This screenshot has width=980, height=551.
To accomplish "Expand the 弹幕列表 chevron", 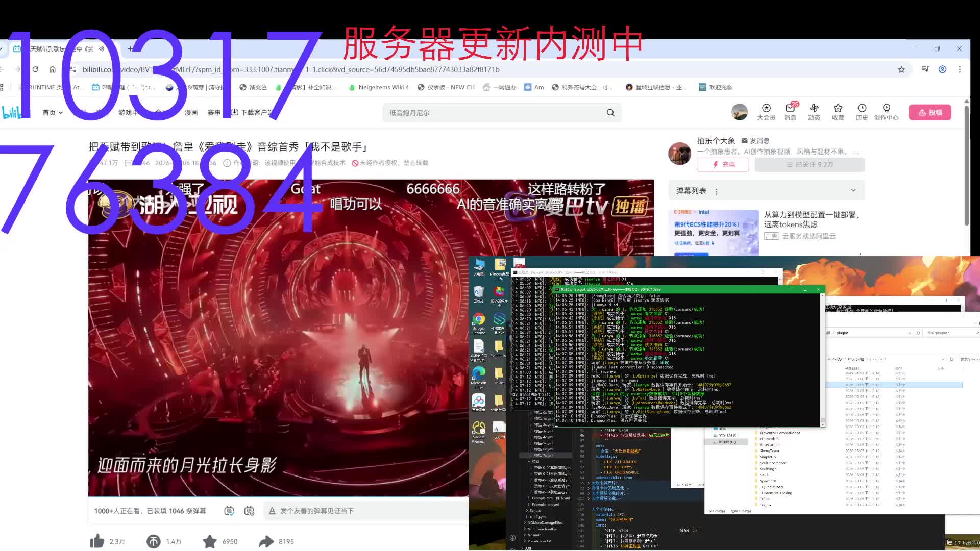I will point(853,190).
